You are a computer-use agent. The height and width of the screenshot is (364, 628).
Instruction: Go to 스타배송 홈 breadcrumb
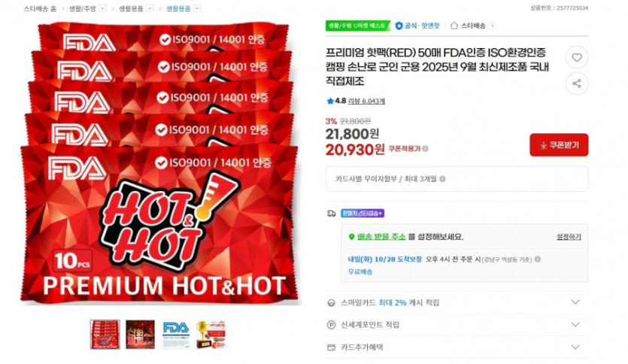click(x=40, y=8)
